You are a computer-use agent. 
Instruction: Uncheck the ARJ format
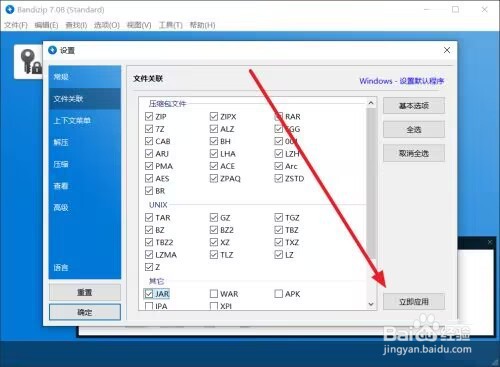coord(149,153)
